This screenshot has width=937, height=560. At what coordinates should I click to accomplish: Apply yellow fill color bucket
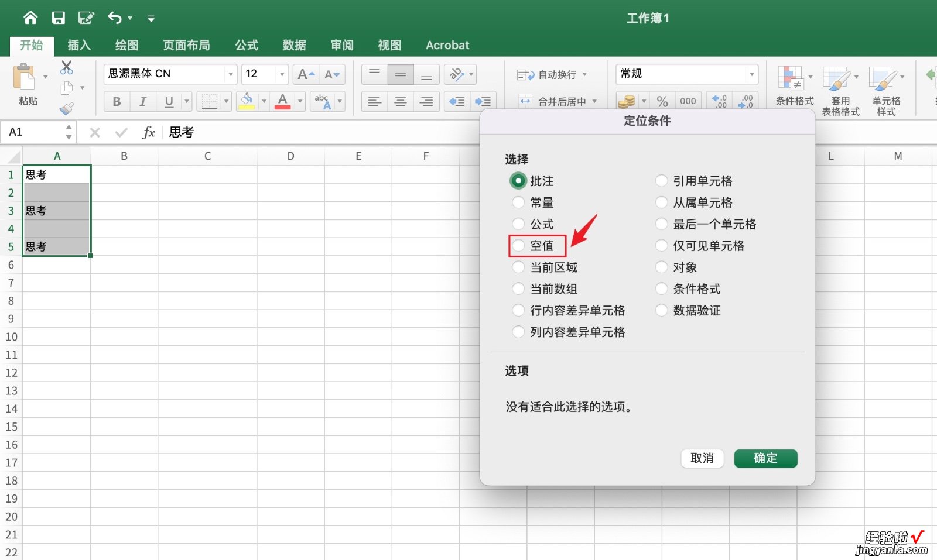tap(247, 102)
